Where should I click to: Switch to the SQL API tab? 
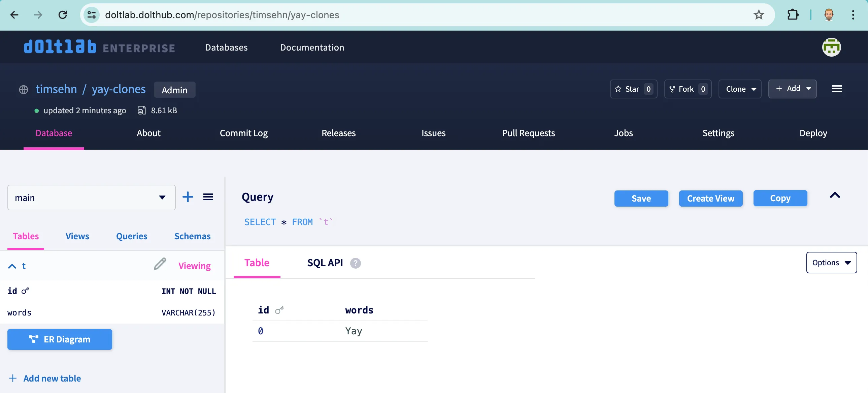325,263
